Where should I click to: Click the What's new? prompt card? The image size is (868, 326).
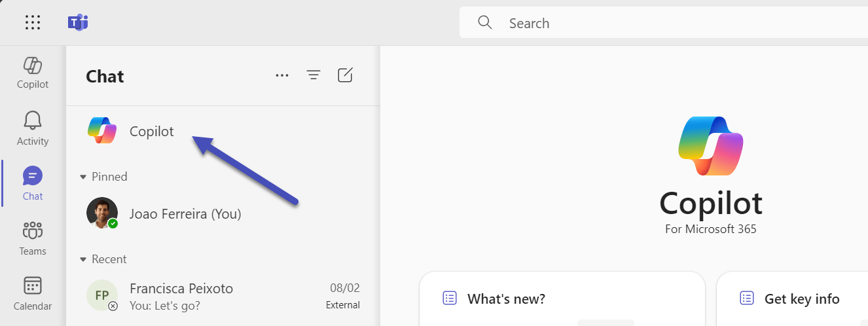tap(562, 299)
